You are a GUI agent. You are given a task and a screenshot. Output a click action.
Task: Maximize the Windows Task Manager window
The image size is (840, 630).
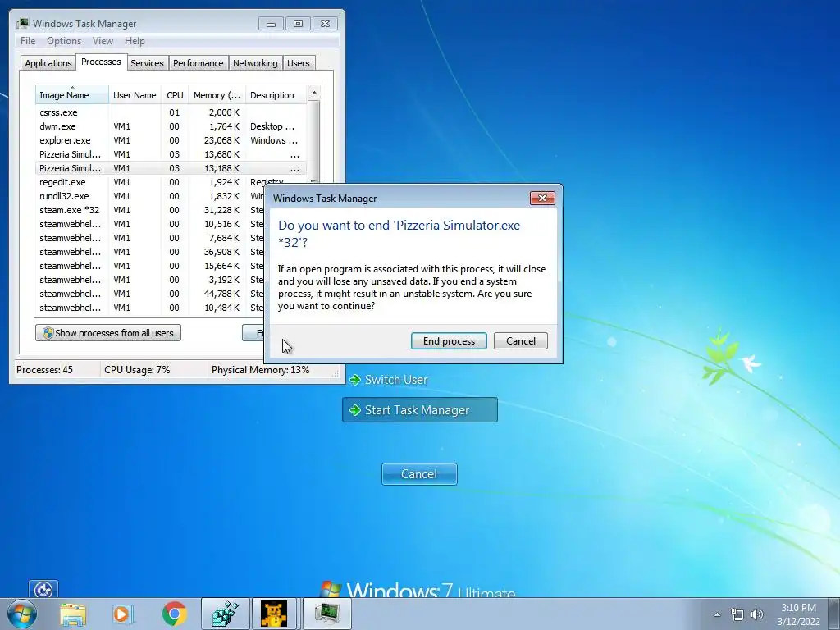pos(298,24)
